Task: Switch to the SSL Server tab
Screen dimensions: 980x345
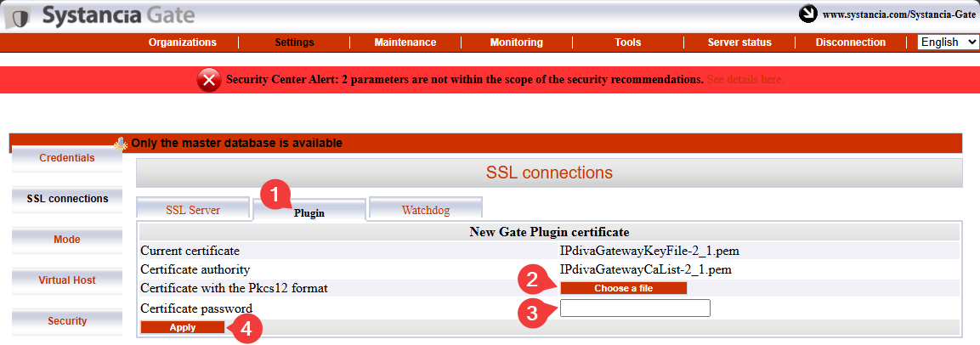Action: point(192,210)
